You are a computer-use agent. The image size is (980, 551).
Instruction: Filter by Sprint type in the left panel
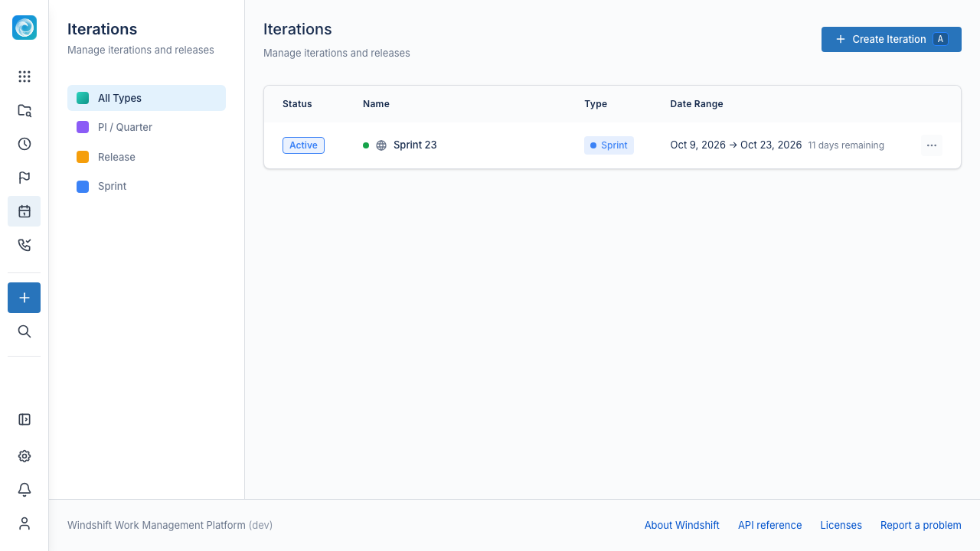click(x=146, y=186)
